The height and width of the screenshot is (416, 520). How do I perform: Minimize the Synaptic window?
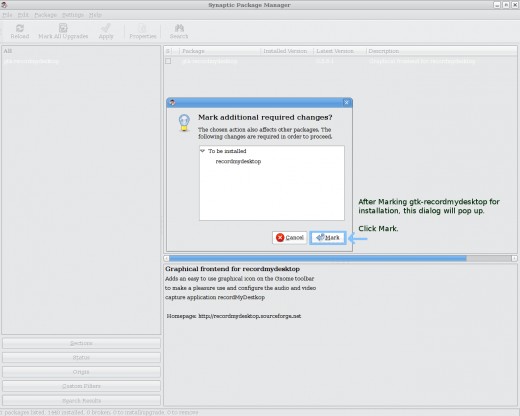[x=497, y=5]
